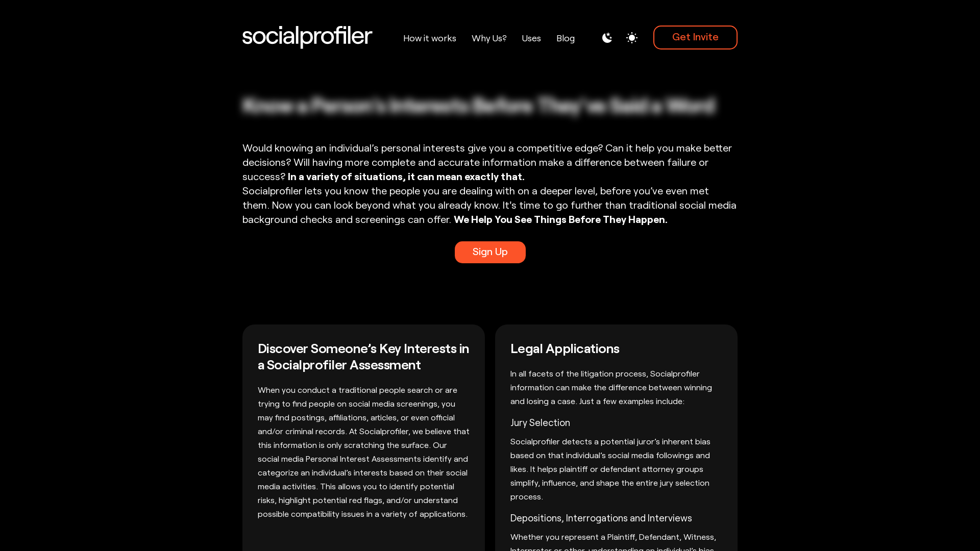The height and width of the screenshot is (551, 980).
Task: Click the Sign Up button
Action: pos(489,253)
